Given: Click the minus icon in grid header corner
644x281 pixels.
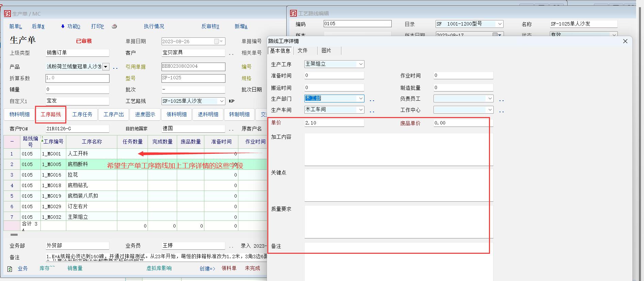Looking at the screenshot, I should point(12,142).
